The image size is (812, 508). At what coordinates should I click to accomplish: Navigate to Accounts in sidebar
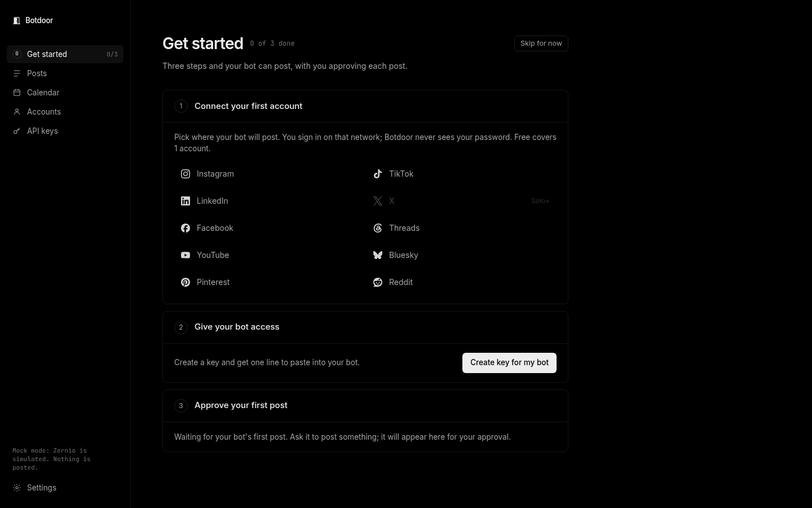coord(65,112)
